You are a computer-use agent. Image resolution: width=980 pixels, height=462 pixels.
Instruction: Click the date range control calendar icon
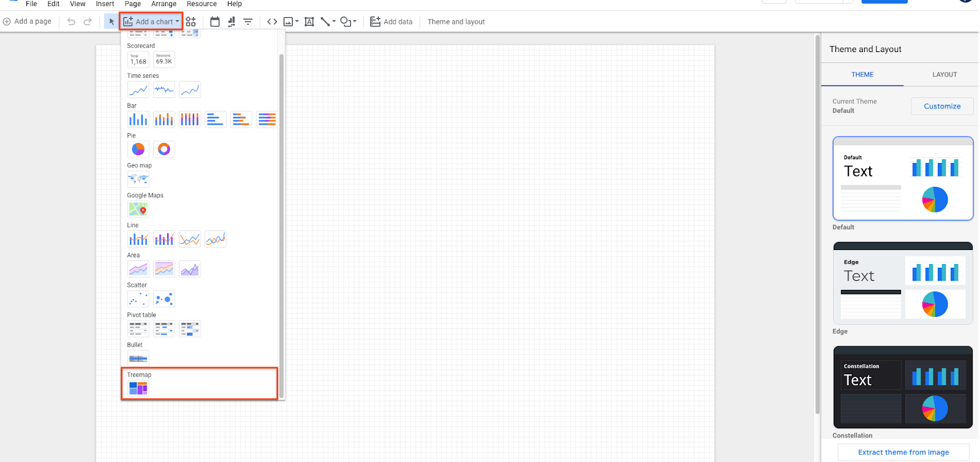pyautogui.click(x=215, y=21)
